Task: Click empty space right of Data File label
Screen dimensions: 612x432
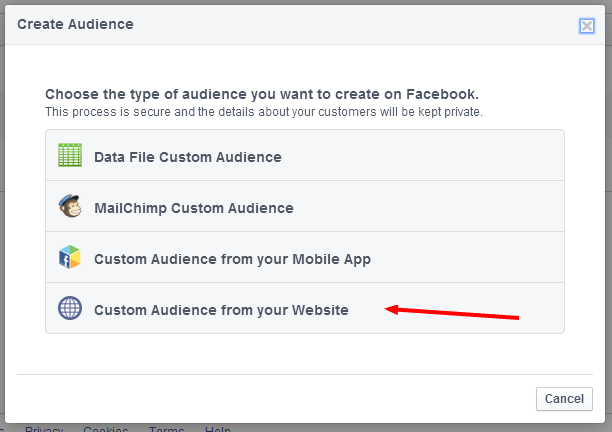Action: pos(422,155)
